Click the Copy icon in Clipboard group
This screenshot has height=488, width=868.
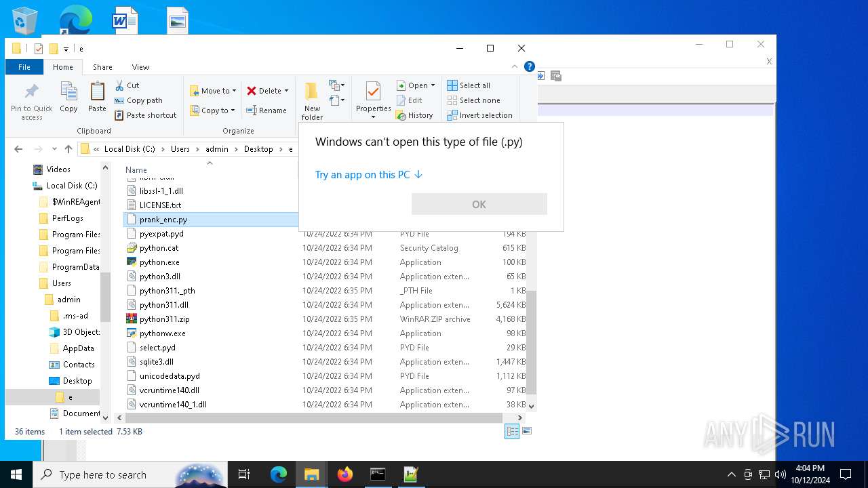(68, 92)
